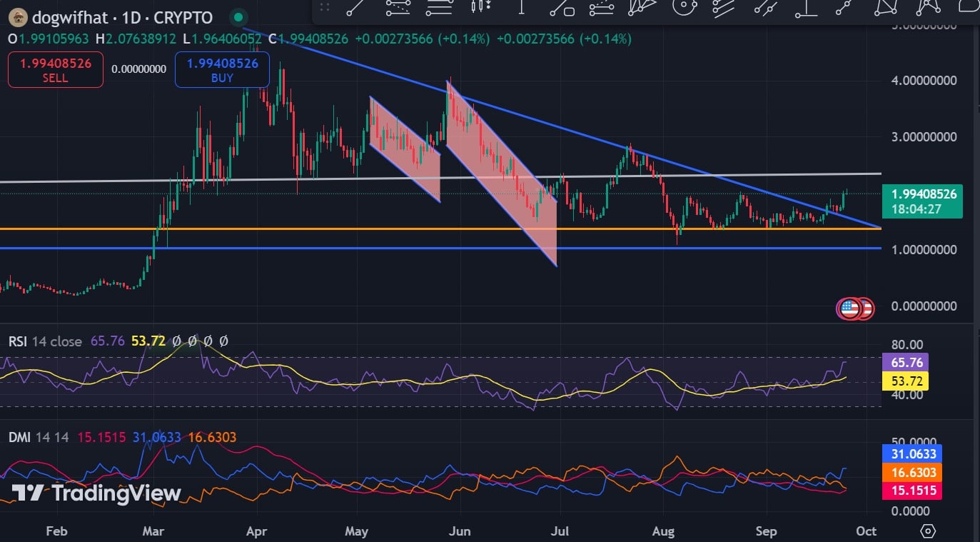The height and width of the screenshot is (542, 980).
Task: Click the US flag economic event marker
Action: click(x=849, y=308)
